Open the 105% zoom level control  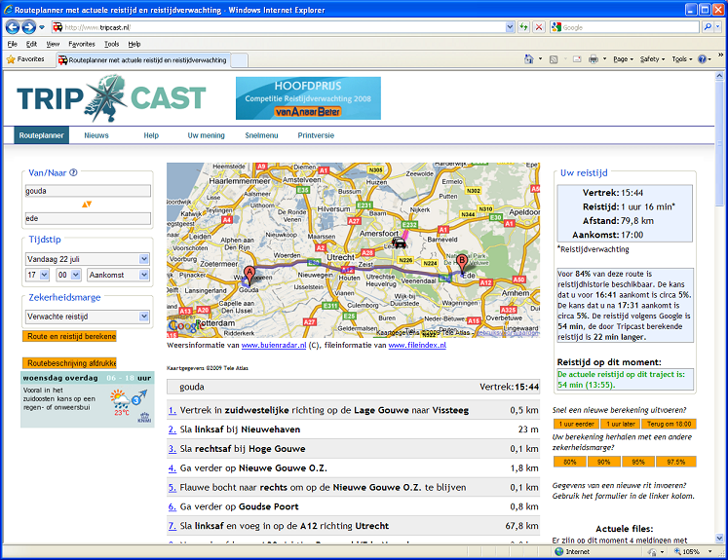click(x=693, y=551)
